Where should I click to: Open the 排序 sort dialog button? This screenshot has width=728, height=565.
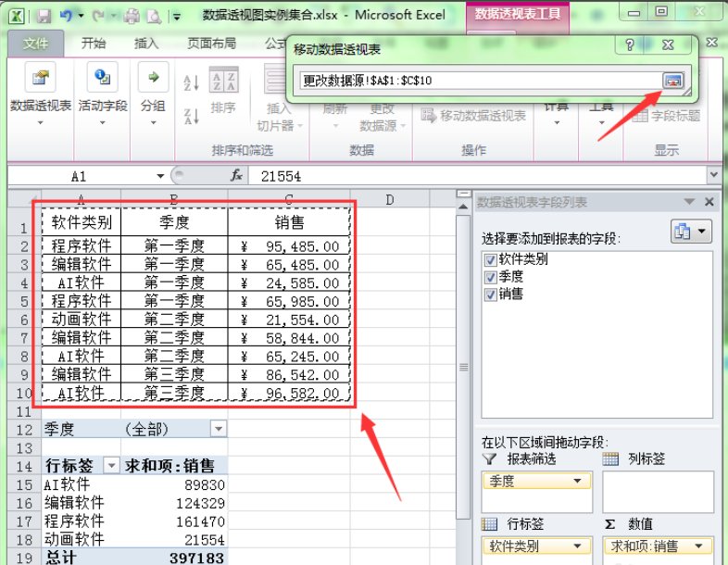223,92
